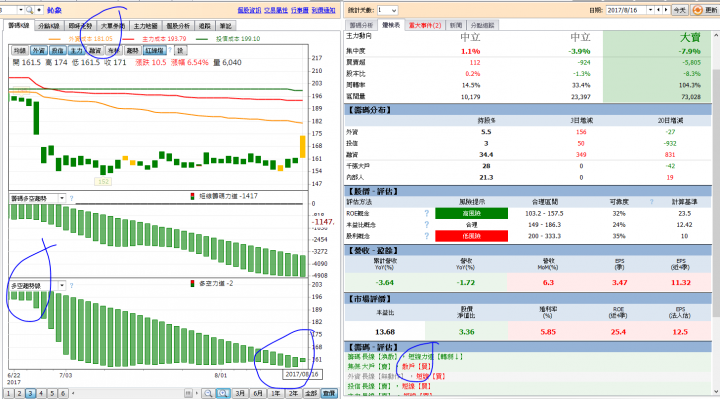This screenshot has width=720, height=399.
Task: Click the chart scroll left arrow
Action: click(x=73, y=393)
